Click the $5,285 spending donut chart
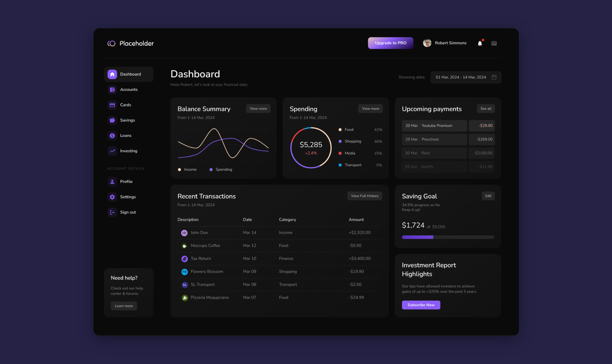Screen dimensions: 612x364 pos(311,148)
